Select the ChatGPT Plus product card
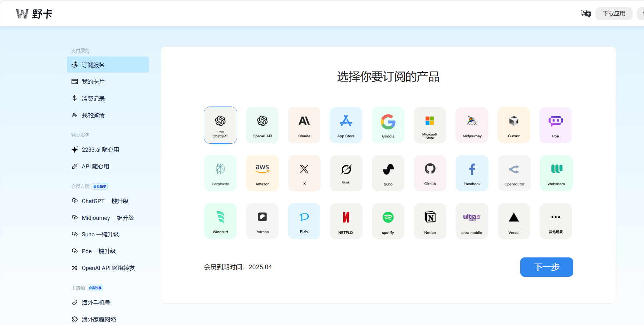Image resolution: width=644 pixels, height=325 pixels. click(220, 125)
